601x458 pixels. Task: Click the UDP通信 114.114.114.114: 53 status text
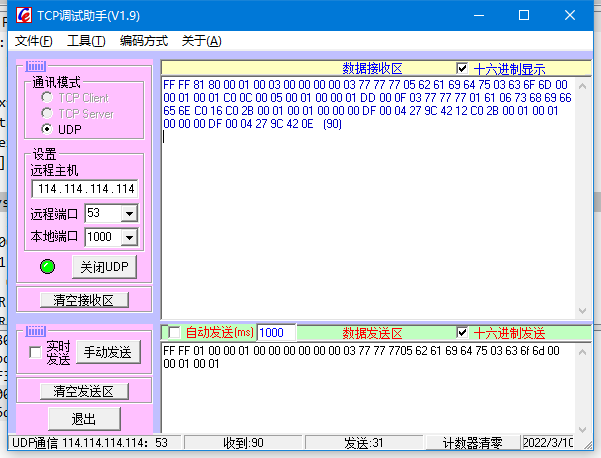90,443
